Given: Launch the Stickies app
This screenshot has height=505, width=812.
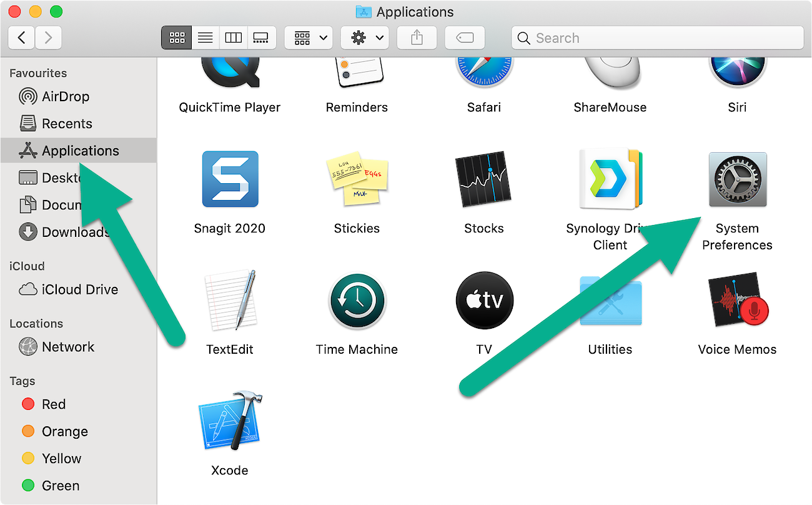Looking at the screenshot, I should point(357,179).
